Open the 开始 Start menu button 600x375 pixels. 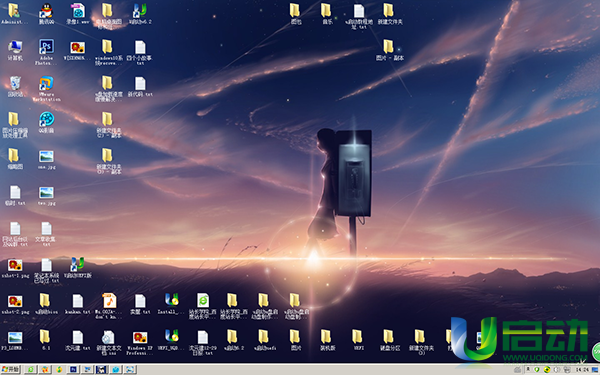point(11,369)
